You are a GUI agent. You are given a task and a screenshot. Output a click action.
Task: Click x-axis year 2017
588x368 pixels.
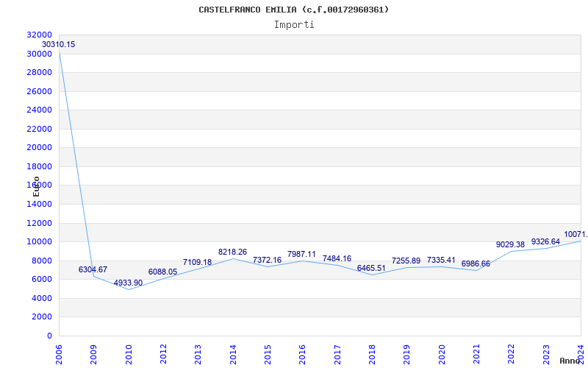coord(337,354)
